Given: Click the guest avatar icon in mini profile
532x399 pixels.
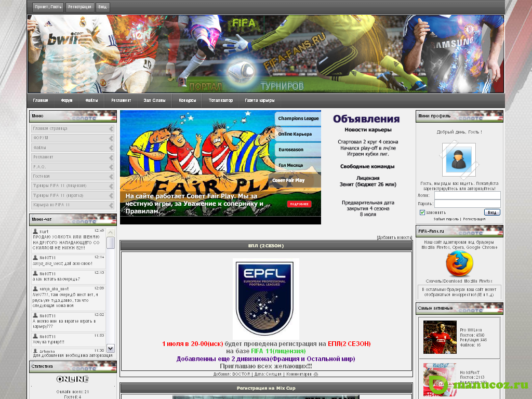Looking at the screenshot, I should point(459,159).
